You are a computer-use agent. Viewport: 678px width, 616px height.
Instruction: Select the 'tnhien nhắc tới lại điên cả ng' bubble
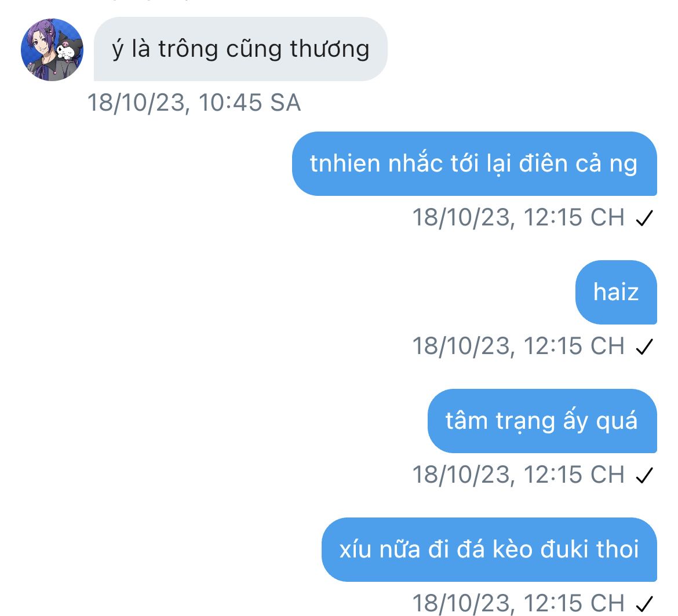click(475, 164)
